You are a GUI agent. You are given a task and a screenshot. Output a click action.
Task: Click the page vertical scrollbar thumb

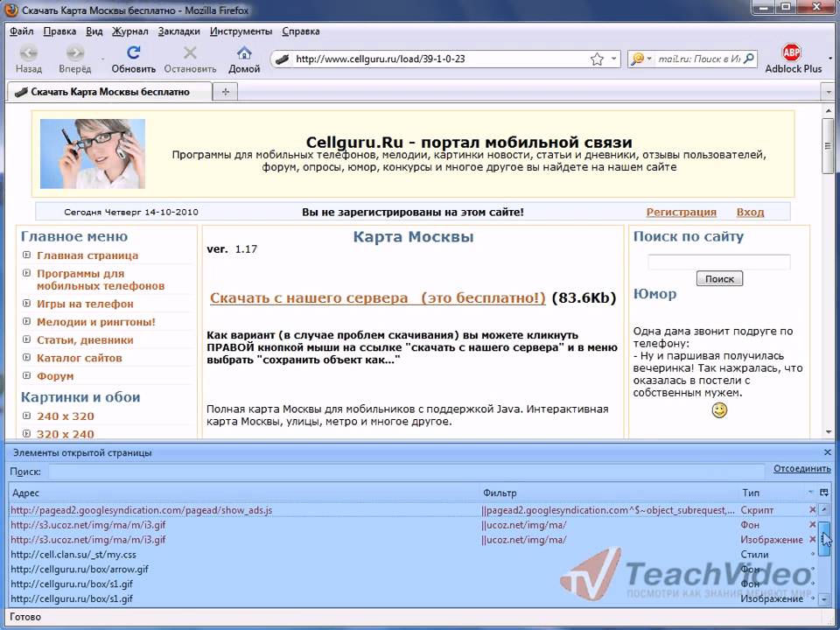coord(828,146)
